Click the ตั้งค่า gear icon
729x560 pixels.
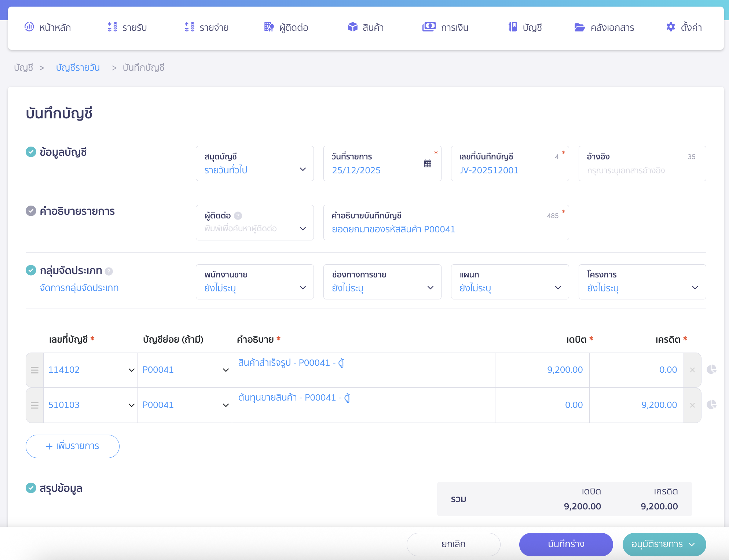tap(671, 27)
